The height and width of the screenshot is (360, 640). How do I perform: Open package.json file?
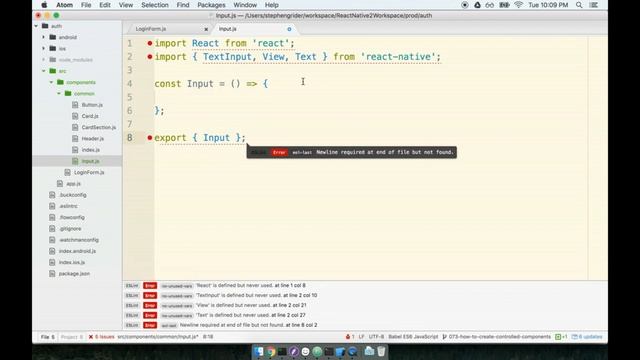tap(74, 273)
